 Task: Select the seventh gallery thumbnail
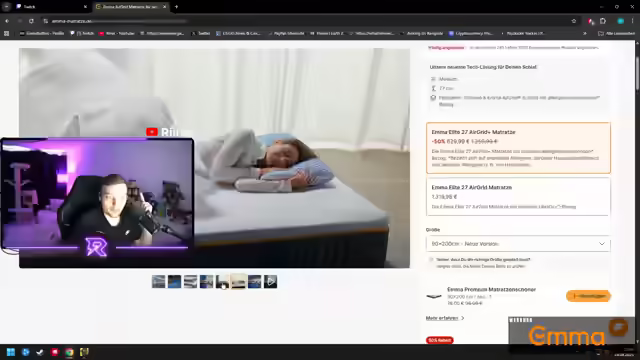[x=254, y=281]
